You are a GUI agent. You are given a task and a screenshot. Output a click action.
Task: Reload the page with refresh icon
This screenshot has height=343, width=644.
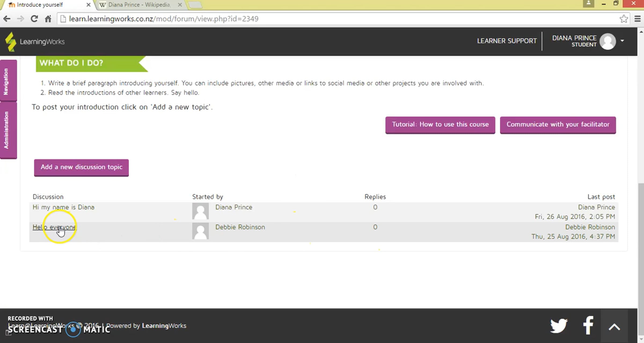(x=34, y=19)
